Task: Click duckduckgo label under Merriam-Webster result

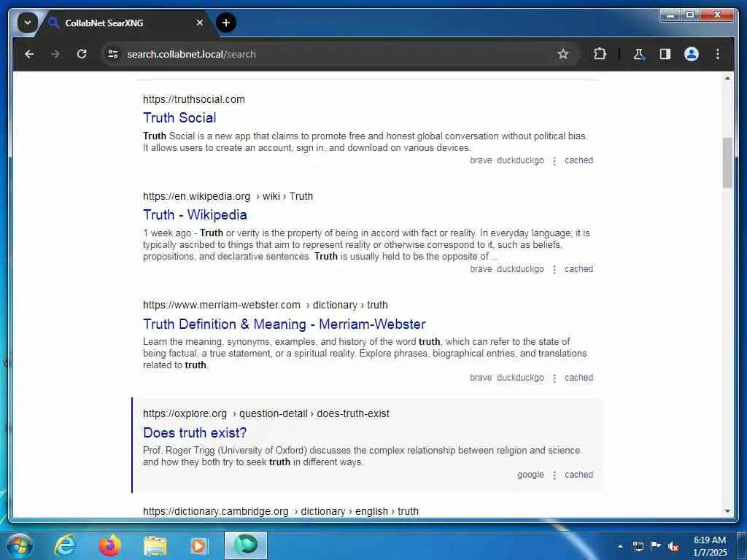Action: pyautogui.click(x=520, y=378)
